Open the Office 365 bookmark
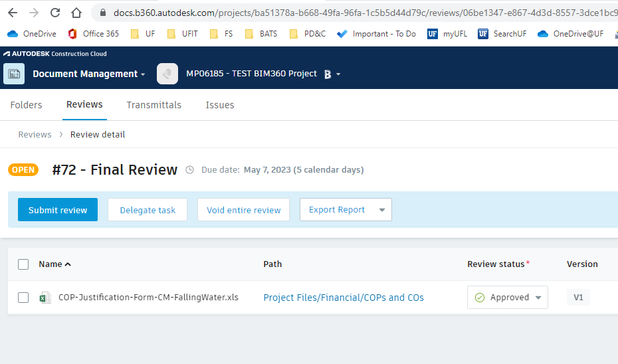Screen dimensions: 618x364 pyautogui.click(x=94, y=34)
